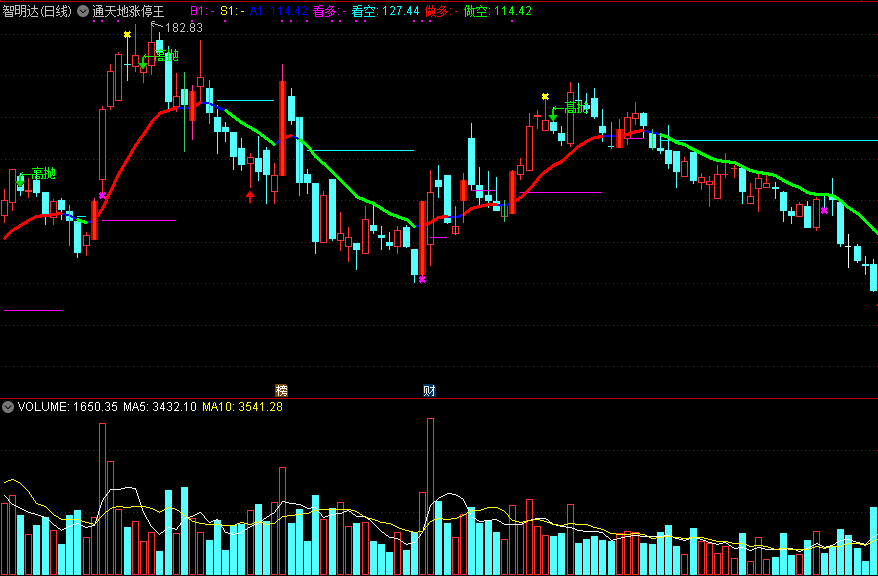Image resolution: width=878 pixels, height=576 pixels.
Task: Click the tall solid red candle above the 榜 icon
Action: point(282,128)
